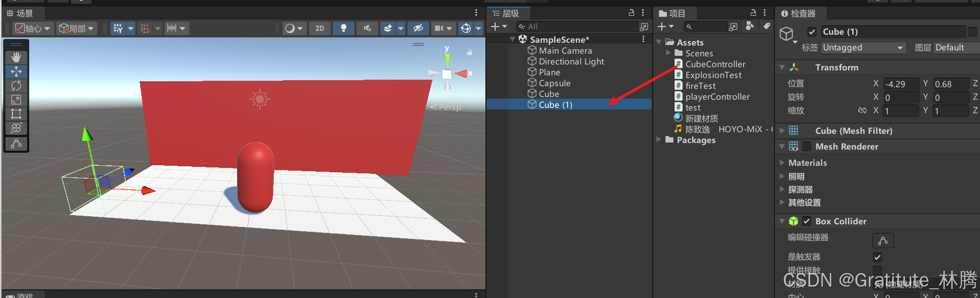Click the red X axis cone of scene gizmo

pyautogui.click(x=462, y=73)
